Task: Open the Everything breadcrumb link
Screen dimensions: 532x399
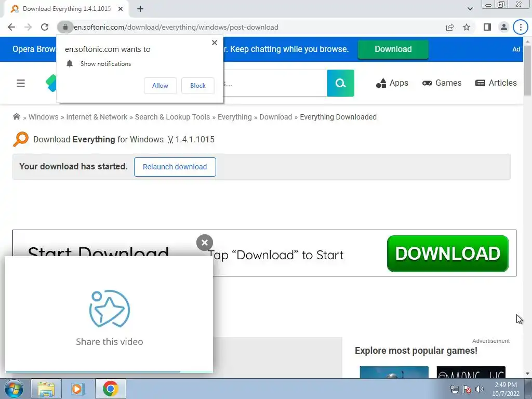Action: click(x=235, y=117)
